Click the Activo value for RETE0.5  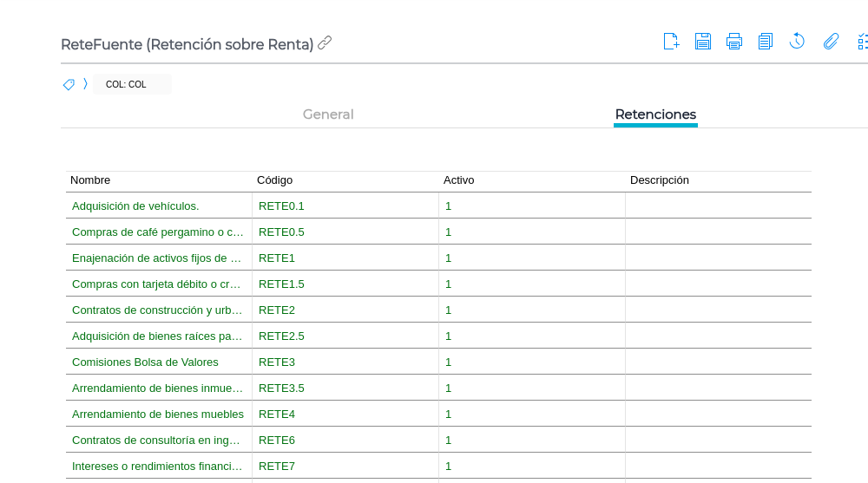click(x=449, y=232)
